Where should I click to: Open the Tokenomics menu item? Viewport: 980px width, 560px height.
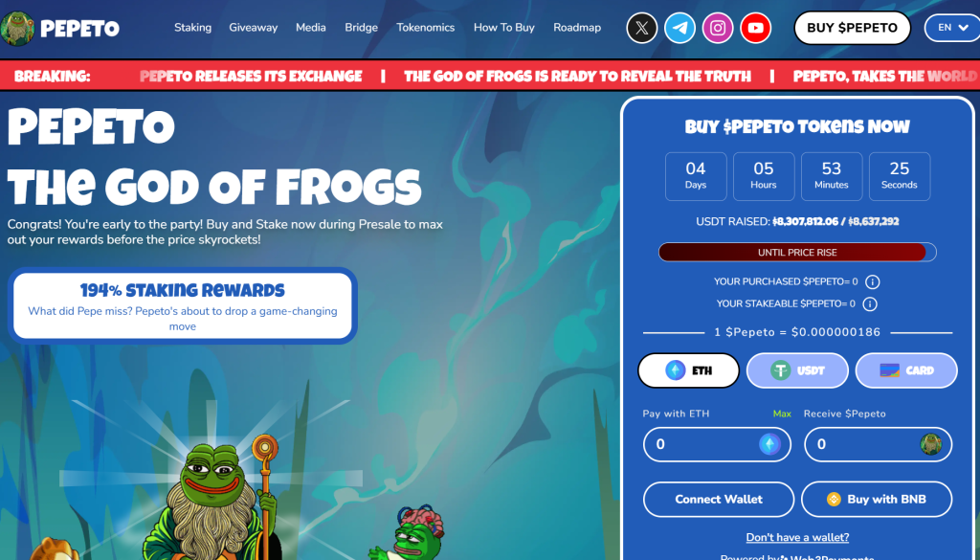click(426, 28)
